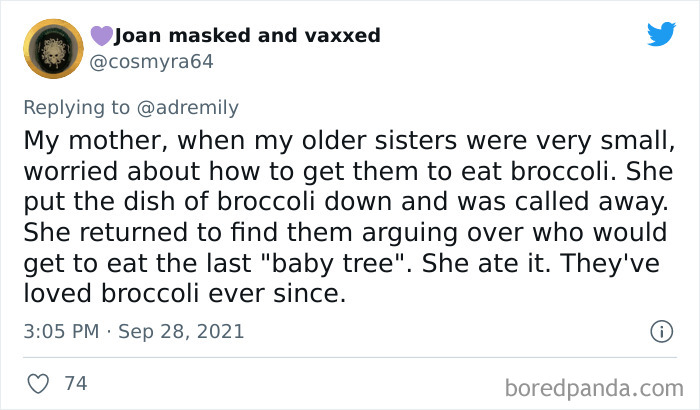Click the tweet line starting "My mother"
This screenshot has height=410, width=700.
click(x=345, y=137)
